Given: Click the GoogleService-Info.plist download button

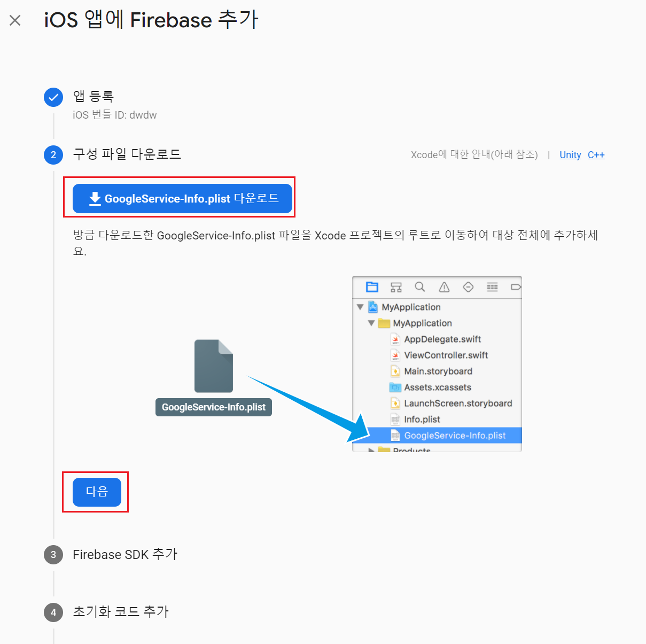Looking at the screenshot, I should coord(182,198).
